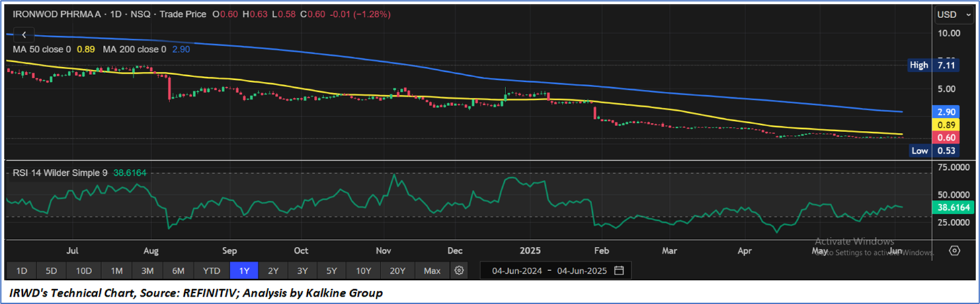Screen dimensions: 980x304
Task: Click the RSI 14 Wilder indicator label
Action: coord(60,172)
